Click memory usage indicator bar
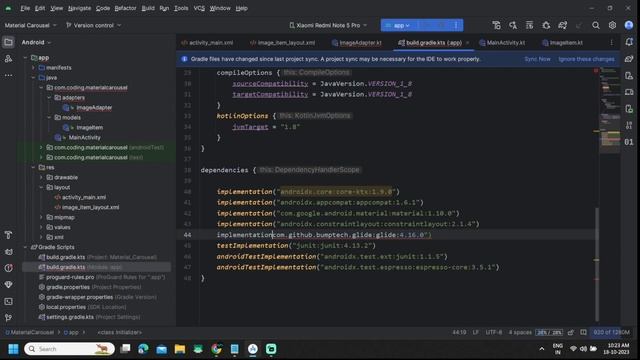 pyautogui.click(x=611, y=332)
